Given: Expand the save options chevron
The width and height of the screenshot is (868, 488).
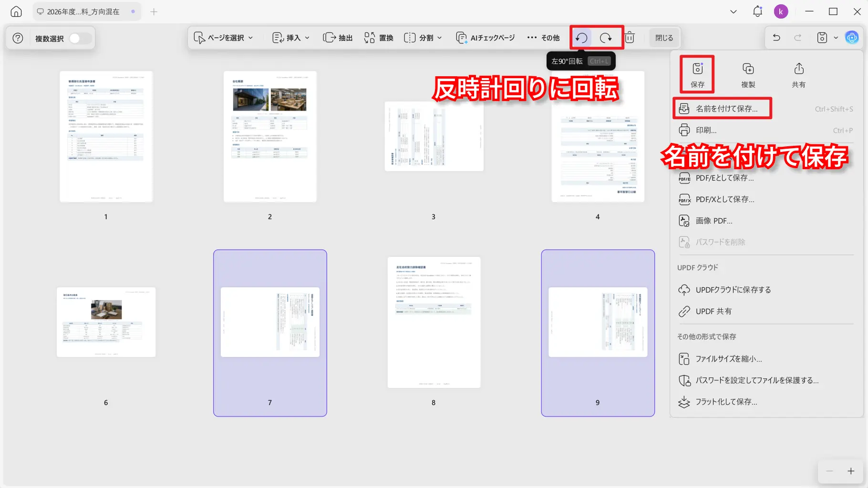Looking at the screenshot, I should click(836, 38).
